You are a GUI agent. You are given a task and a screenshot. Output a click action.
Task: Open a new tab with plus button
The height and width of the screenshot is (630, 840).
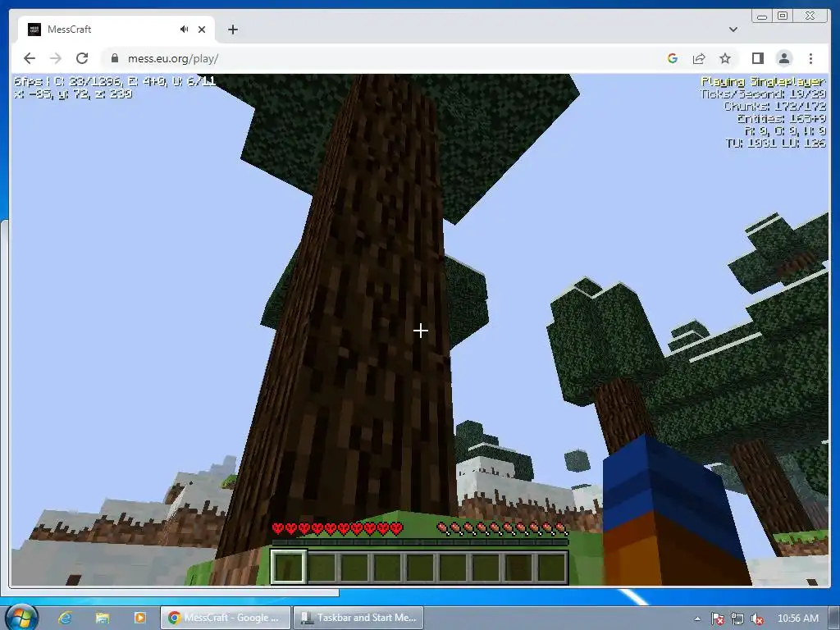click(x=232, y=30)
